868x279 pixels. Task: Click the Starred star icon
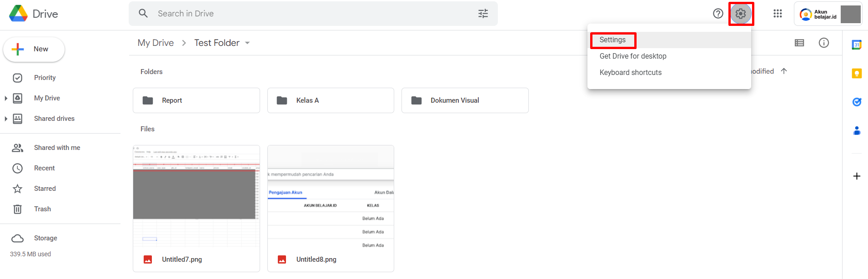point(17,189)
